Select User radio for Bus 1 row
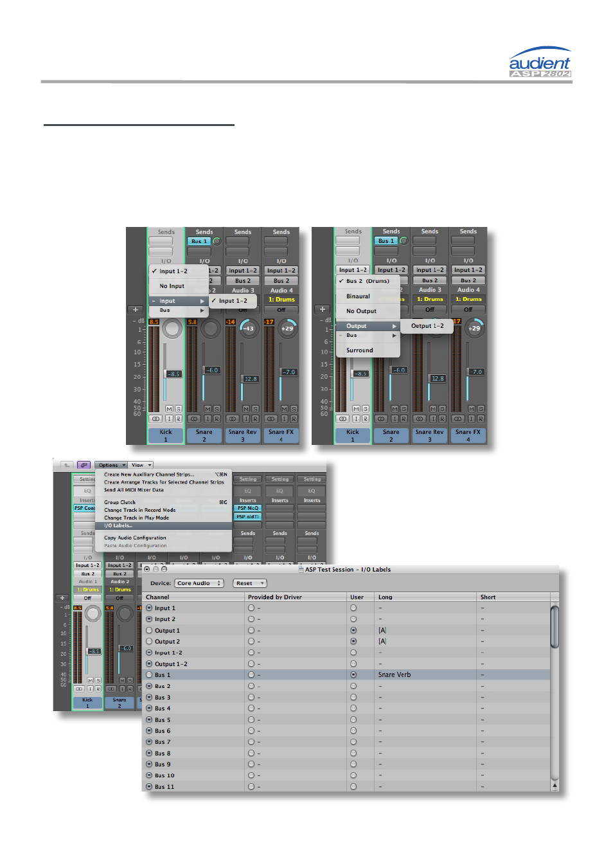The width and height of the screenshot is (613, 868). pos(353,675)
